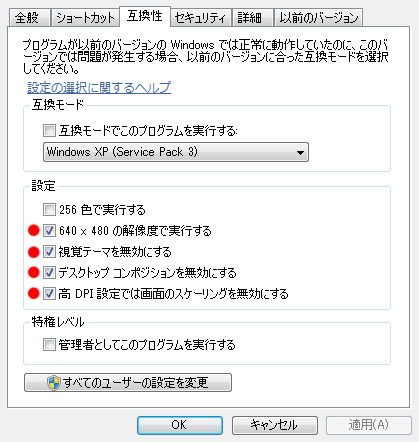Click the red dot beside 640 x 480 option

click(x=34, y=230)
